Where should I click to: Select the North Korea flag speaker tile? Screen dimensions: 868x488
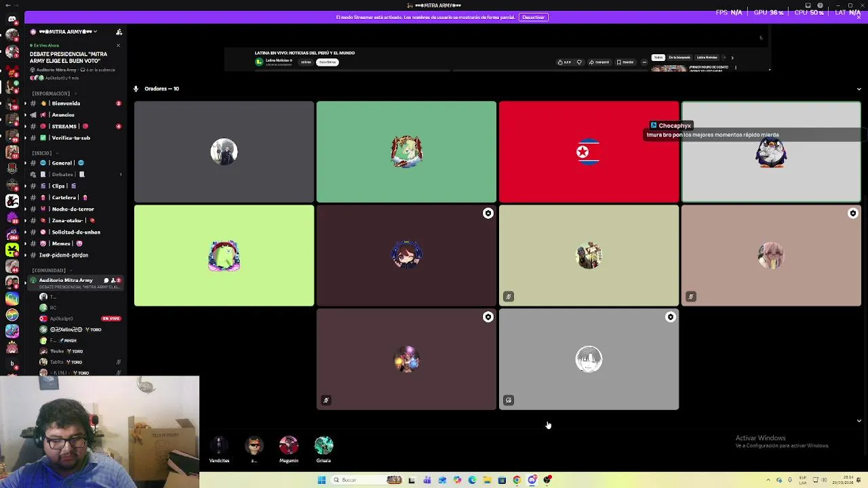tap(589, 152)
